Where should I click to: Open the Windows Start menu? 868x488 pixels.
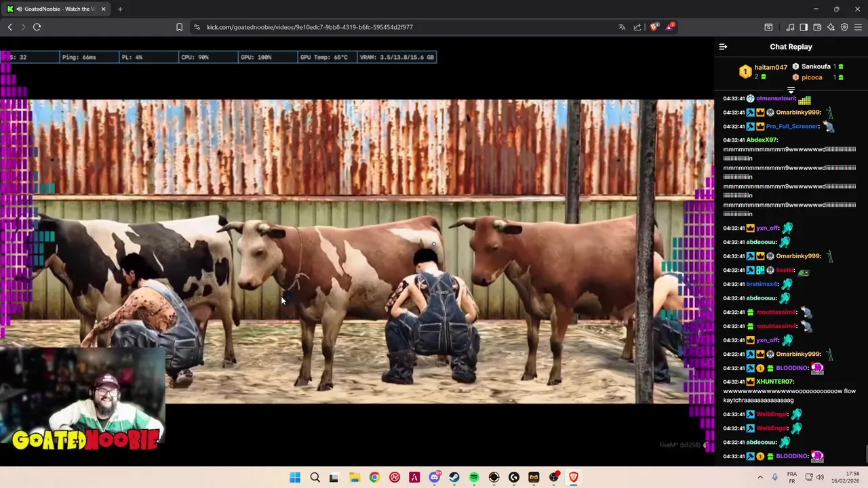pyautogui.click(x=295, y=477)
